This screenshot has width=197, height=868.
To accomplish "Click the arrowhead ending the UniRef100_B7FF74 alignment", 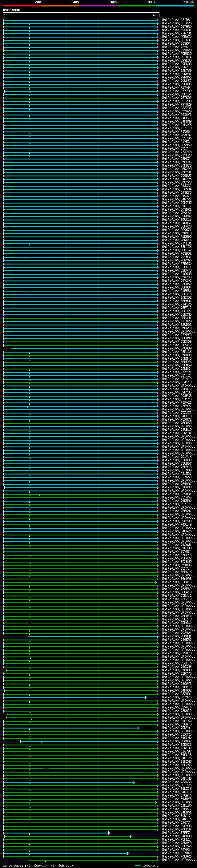I will point(109,833).
